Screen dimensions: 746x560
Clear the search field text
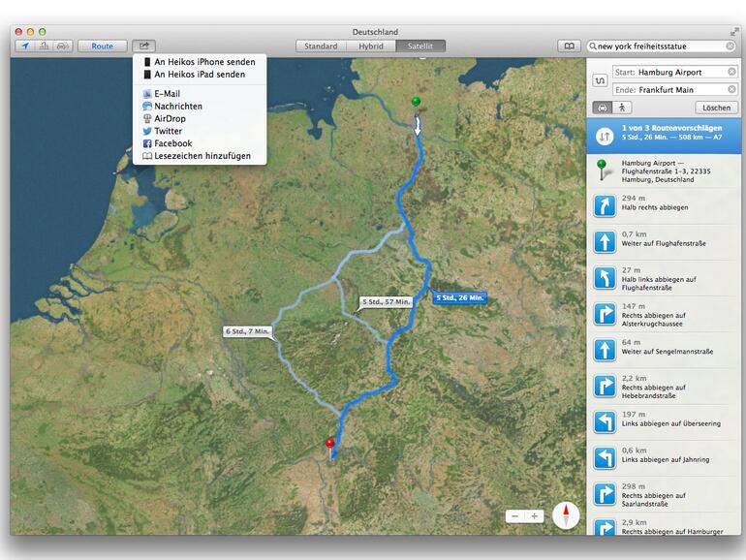coord(730,47)
